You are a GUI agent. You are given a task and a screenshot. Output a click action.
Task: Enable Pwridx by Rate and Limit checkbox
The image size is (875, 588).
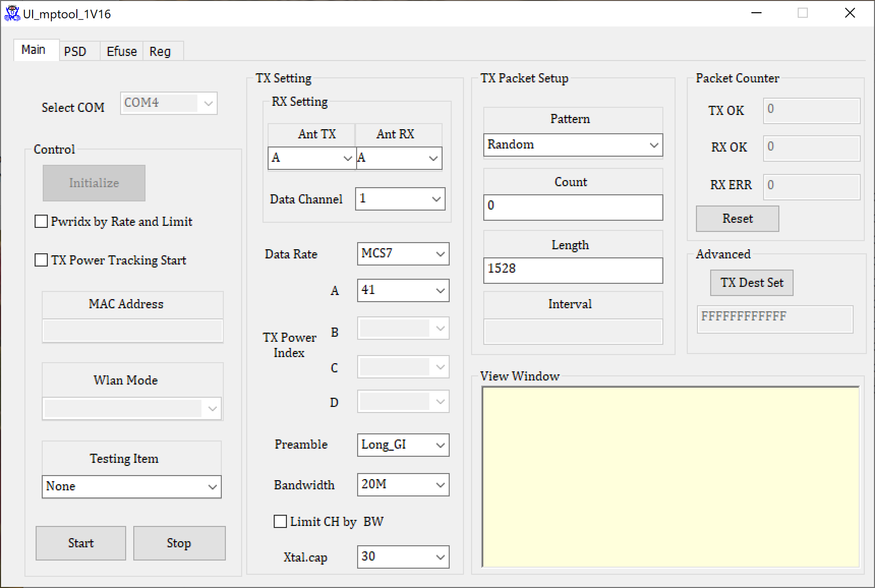(41, 222)
